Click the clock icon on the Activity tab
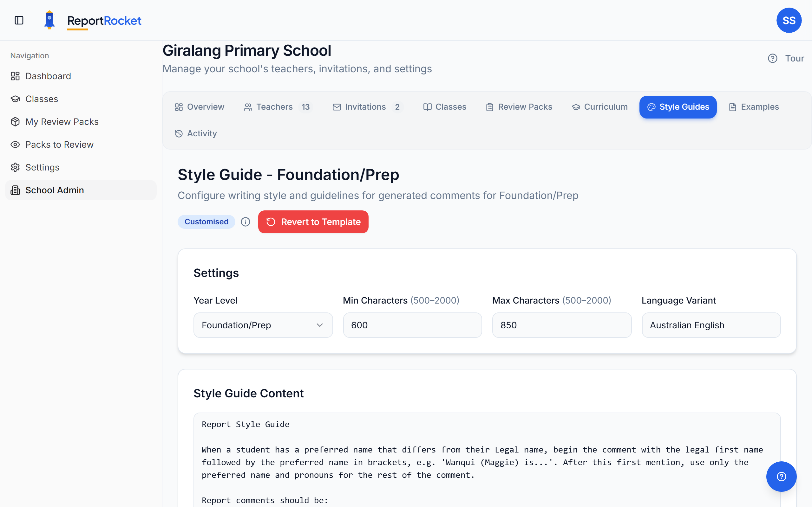 (178, 133)
